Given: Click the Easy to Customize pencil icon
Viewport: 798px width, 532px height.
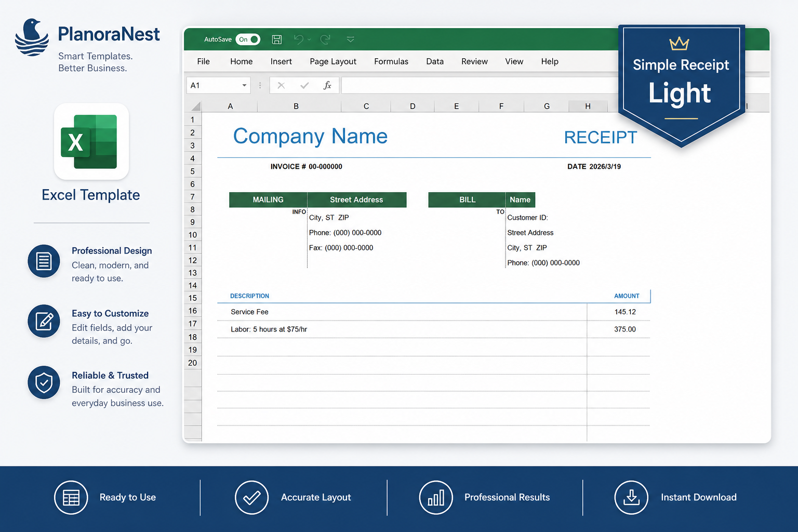Looking at the screenshot, I should coord(44,321).
